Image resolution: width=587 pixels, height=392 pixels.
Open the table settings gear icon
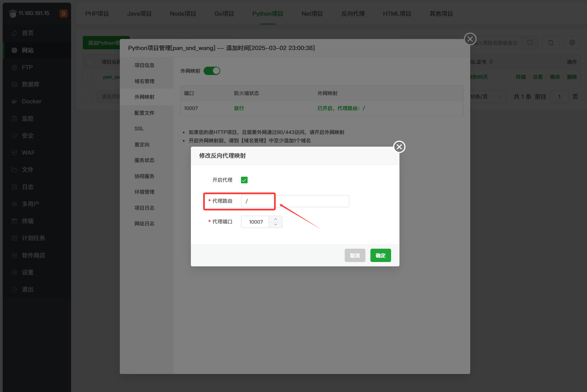tap(572, 43)
